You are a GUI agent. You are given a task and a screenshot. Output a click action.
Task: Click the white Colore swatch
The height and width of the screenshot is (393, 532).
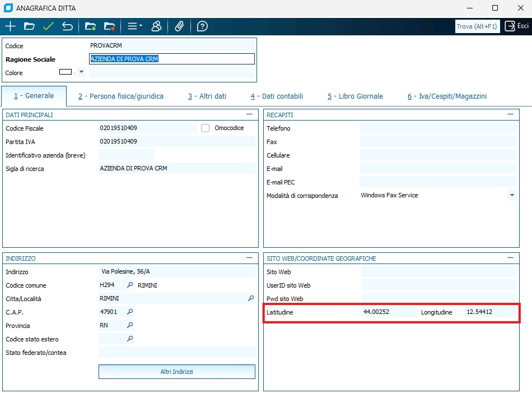click(66, 72)
